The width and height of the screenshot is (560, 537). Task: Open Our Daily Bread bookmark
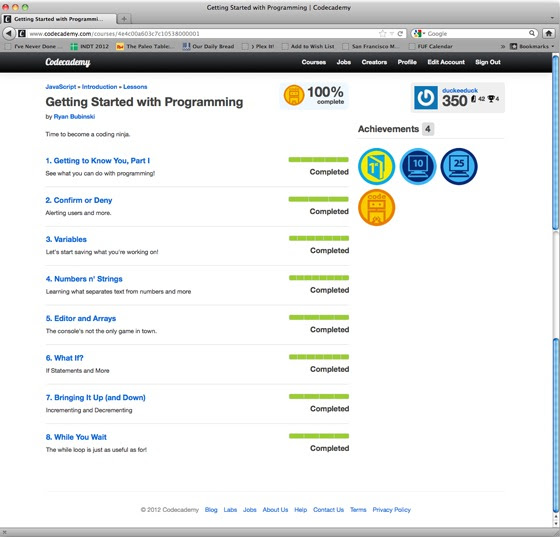[x=208, y=46]
